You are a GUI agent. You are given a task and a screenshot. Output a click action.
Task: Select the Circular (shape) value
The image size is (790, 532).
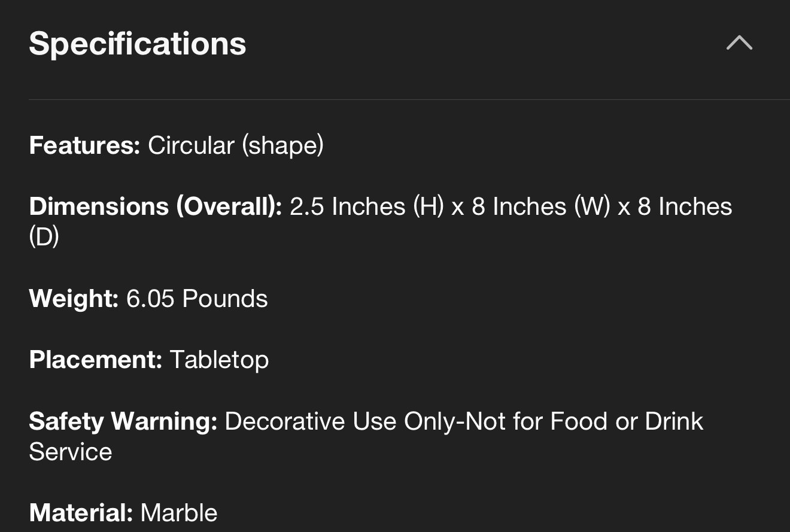click(x=236, y=145)
